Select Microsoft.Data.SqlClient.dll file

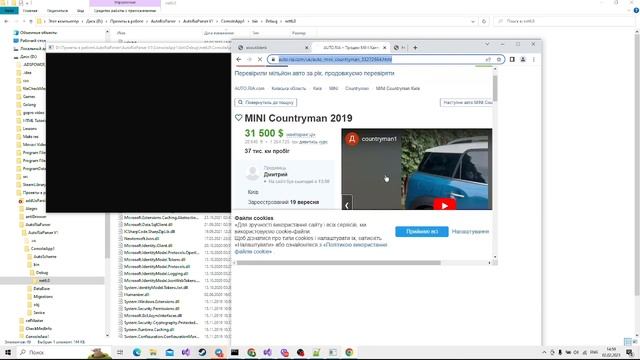pos(148,224)
